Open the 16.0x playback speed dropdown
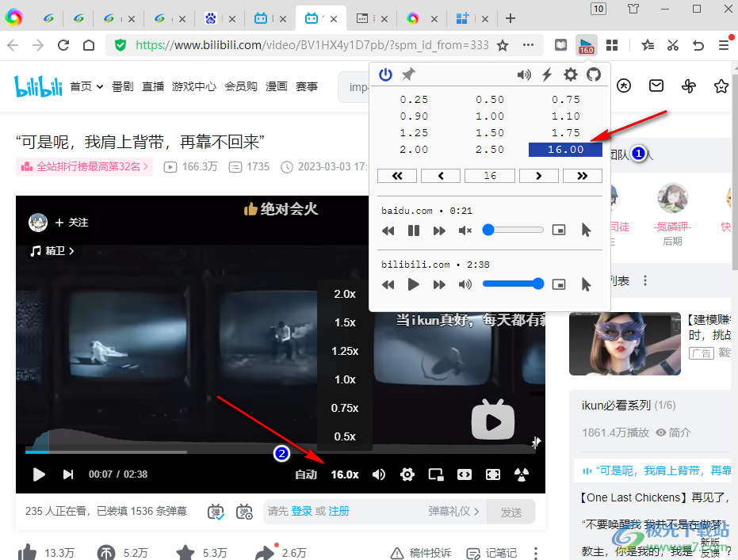The width and height of the screenshot is (738, 560). 345,474
